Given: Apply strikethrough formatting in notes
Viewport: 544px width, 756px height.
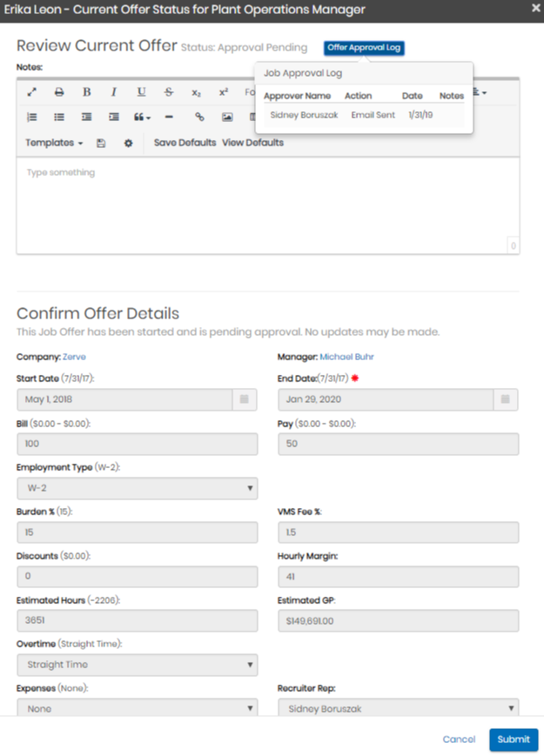Looking at the screenshot, I should pos(168,92).
